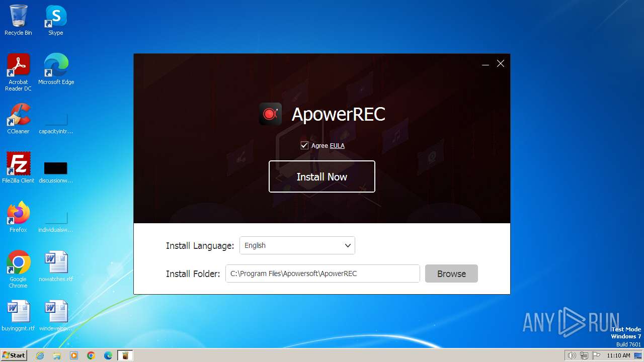Image resolution: width=644 pixels, height=362 pixels.
Task: Open the Skype desktop shortcut
Action: [x=56, y=20]
